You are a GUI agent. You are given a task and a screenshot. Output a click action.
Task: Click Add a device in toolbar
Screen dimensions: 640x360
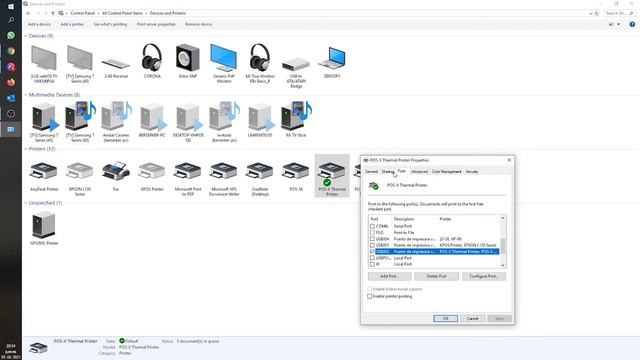tap(39, 24)
